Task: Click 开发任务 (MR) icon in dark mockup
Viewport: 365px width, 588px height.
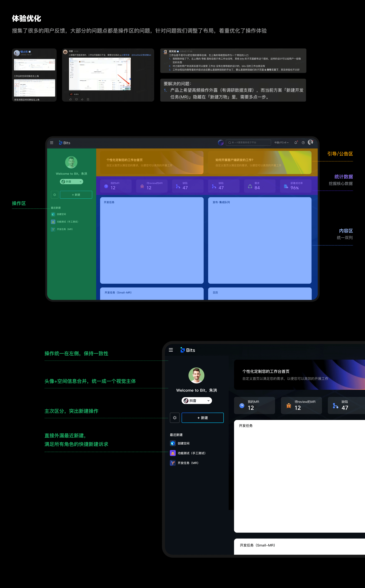Action: [173, 463]
